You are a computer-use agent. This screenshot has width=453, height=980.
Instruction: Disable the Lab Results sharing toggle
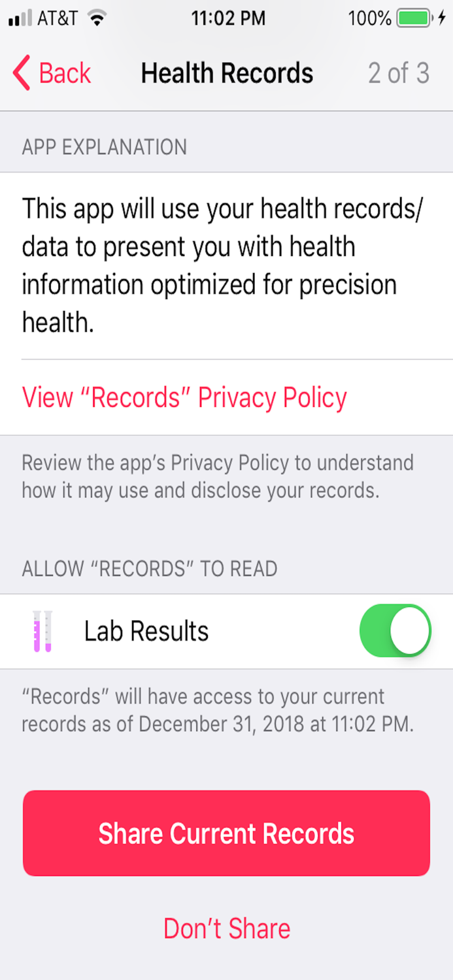(395, 631)
